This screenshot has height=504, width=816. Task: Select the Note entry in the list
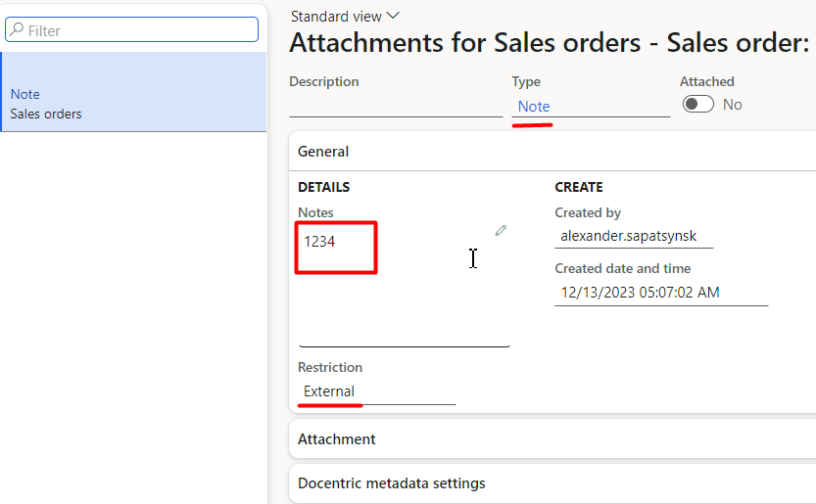(134, 92)
